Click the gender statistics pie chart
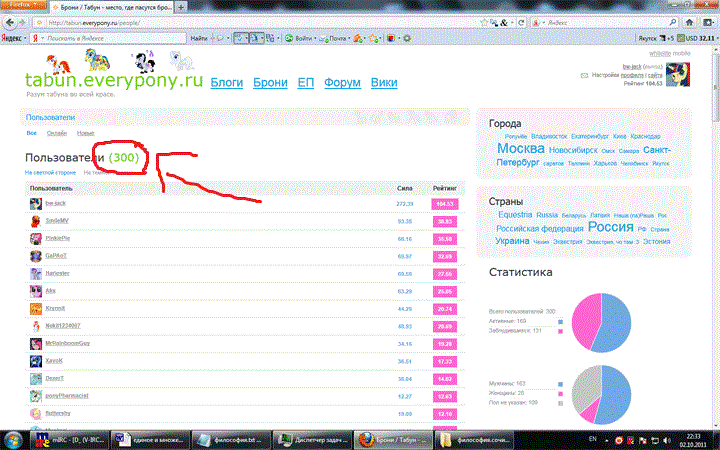This screenshot has width=720, height=450. tap(601, 395)
